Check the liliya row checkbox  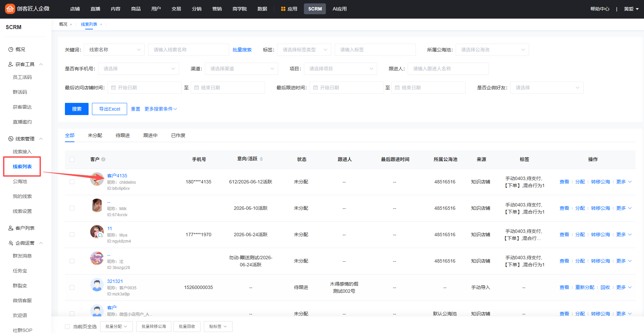72,235
